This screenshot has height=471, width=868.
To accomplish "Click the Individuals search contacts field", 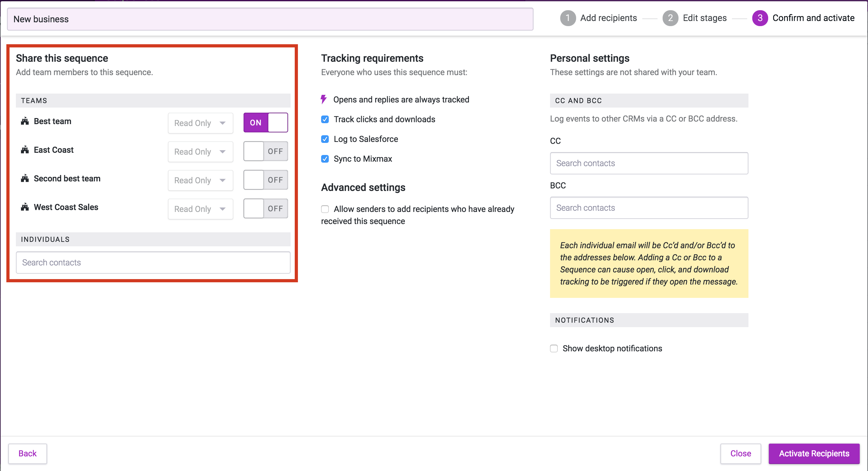I will 153,262.
